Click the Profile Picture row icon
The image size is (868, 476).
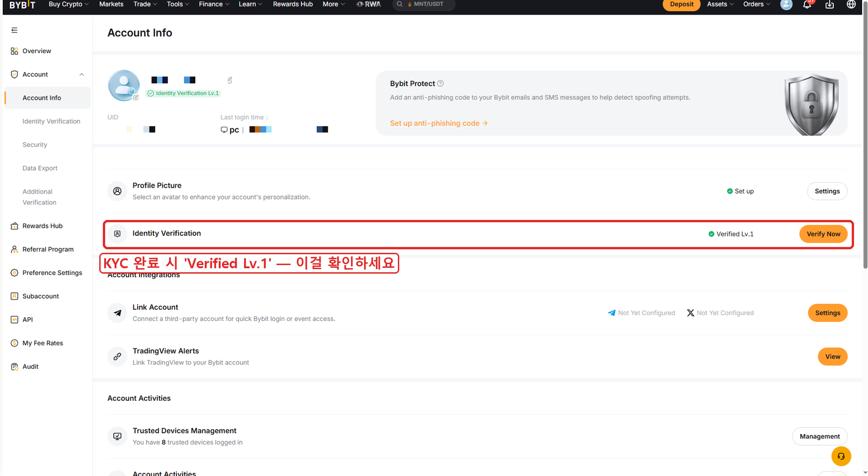pyautogui.click(x=117, y=191)
